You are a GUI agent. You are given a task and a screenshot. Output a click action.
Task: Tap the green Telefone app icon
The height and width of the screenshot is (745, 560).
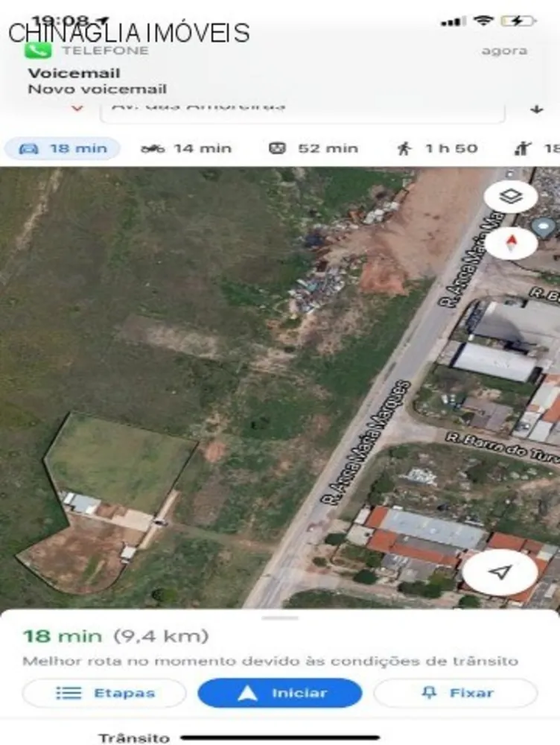[38, 50]
